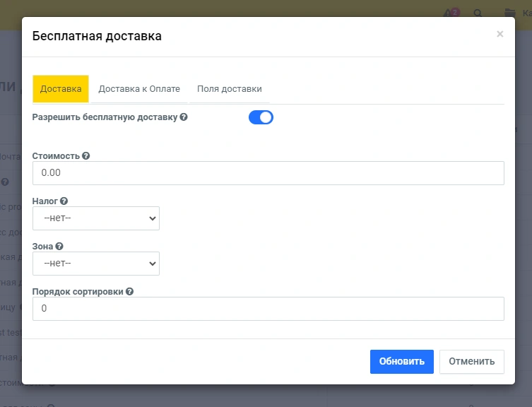Focus the Стоимость input field

tap(268, 173)
